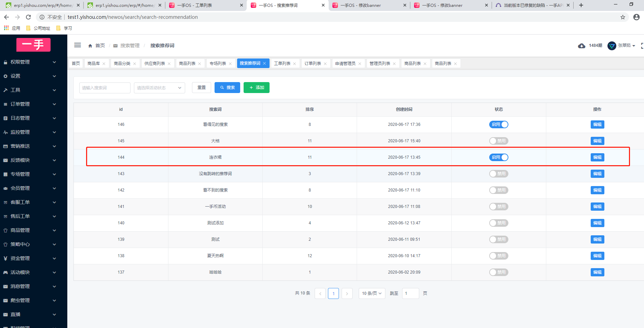Open 应用 apps grid in bookmarks bar
This screenshot has width=644, height=328.
click(x=12, y=28)
